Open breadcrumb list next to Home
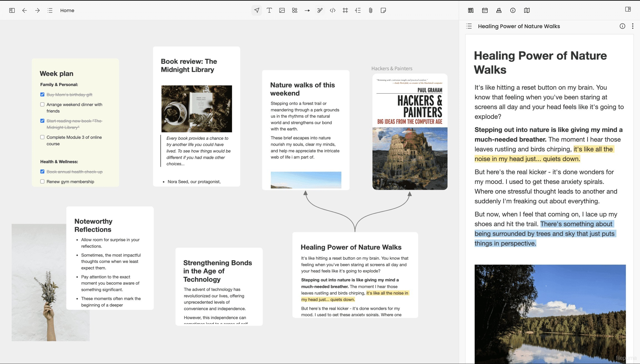Screen dimensions: 640x364 [x=50, y=10]
